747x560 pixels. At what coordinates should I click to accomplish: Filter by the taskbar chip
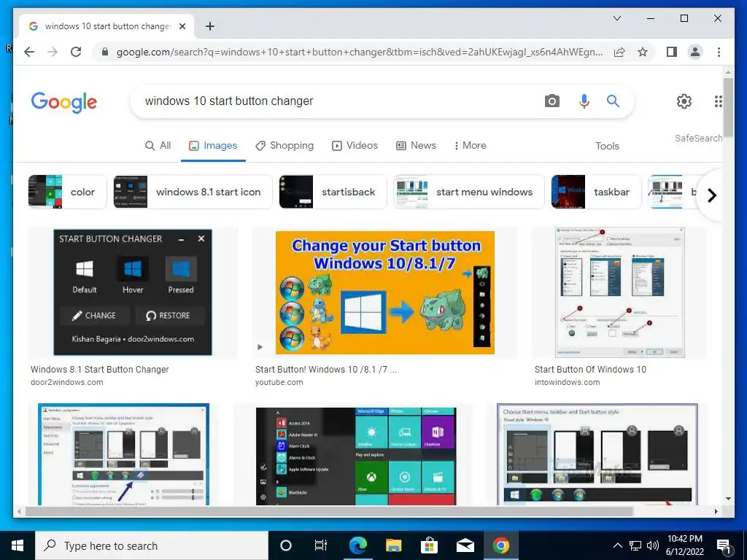(x=596, y=192)
